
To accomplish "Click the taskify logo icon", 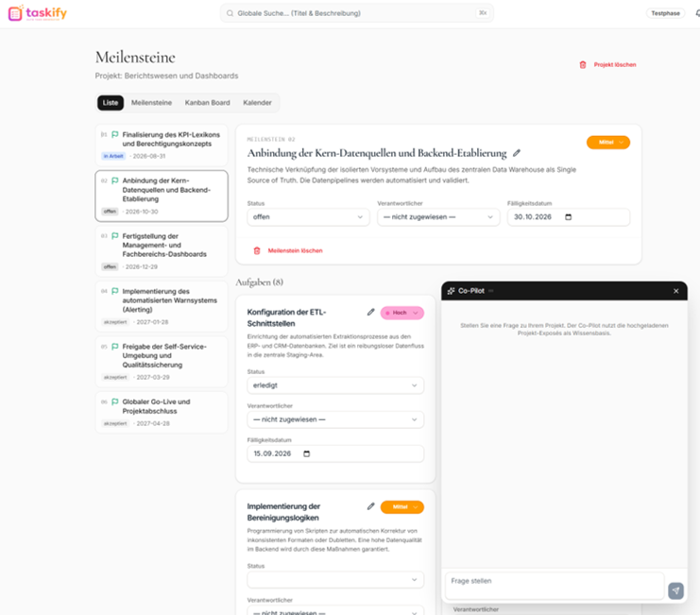I will [15, 13].
